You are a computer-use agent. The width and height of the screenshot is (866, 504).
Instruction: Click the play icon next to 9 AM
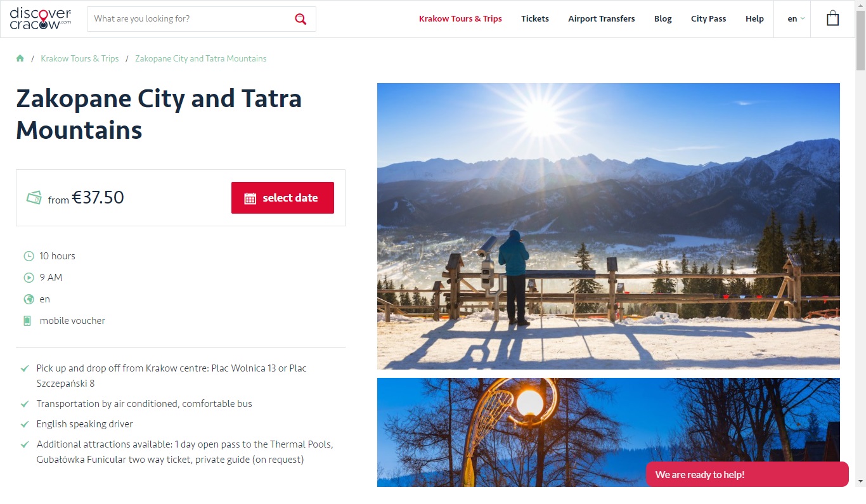[29, 278]
